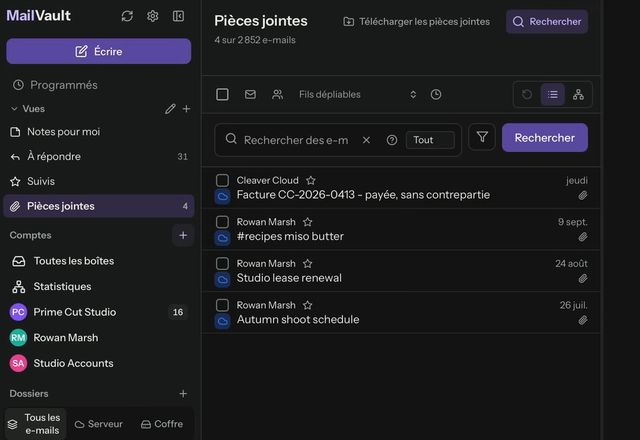Screen dimensions: 640x440
Task: Click the pencil edit icon beside Vues
Action: click(x=170, y=109)
